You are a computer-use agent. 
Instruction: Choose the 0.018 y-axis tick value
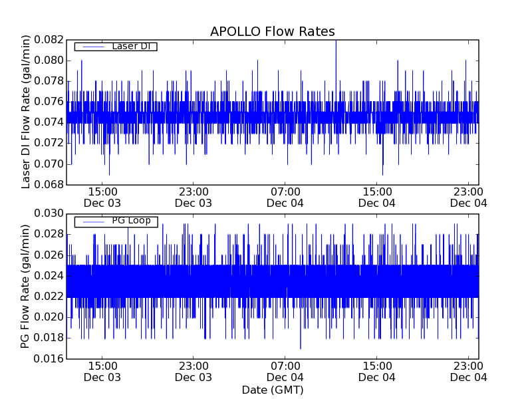click(x=49, y=338)
